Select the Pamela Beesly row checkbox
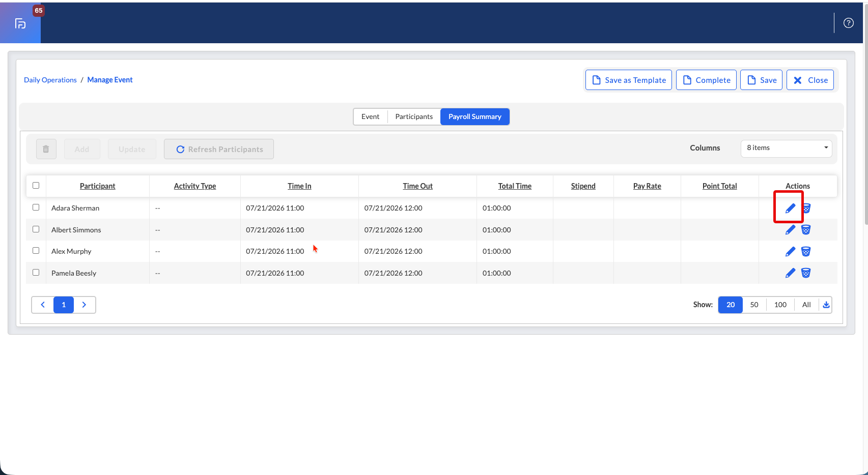This screenshot has height=475, width=868. pos(36,273)
